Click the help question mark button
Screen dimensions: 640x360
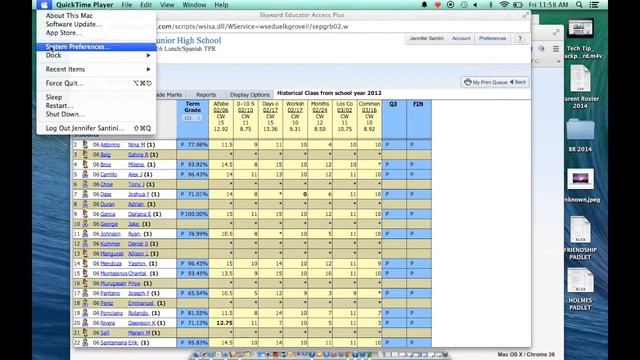pos(520,38)
